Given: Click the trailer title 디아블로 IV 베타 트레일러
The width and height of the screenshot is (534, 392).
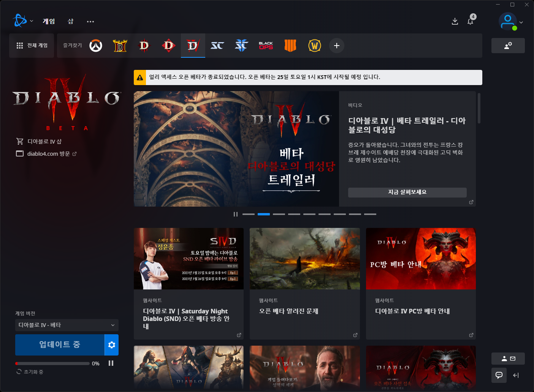Looking at the screenshot, I should click(407, 125).
